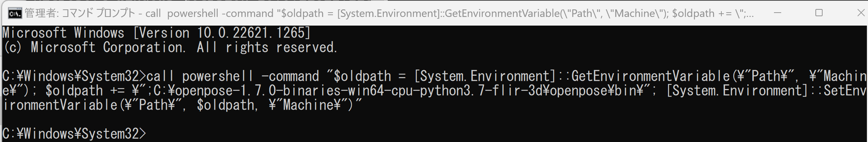Click the Microsoft Corporation copyright line
The width and height of the screenshot is (868, 142).
[x=170, y=47]
